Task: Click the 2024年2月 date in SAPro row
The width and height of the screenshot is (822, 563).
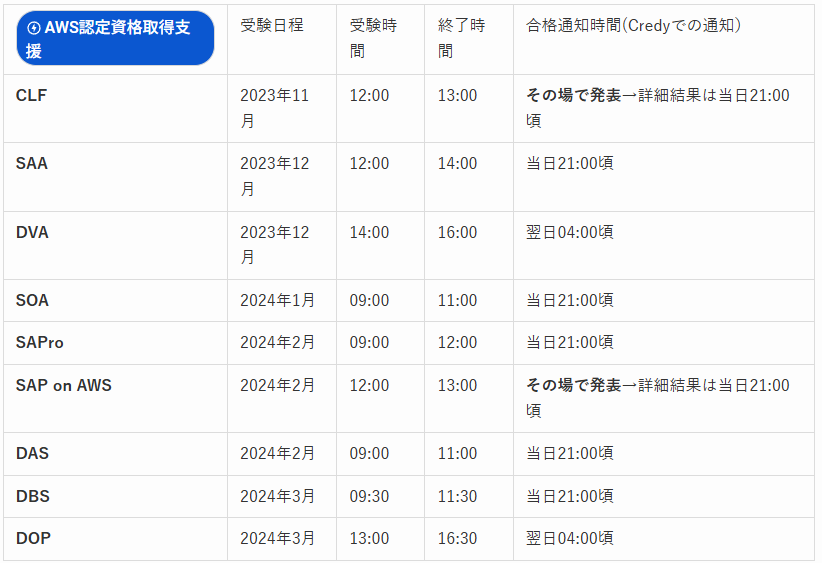Action: tap(277, 343)
